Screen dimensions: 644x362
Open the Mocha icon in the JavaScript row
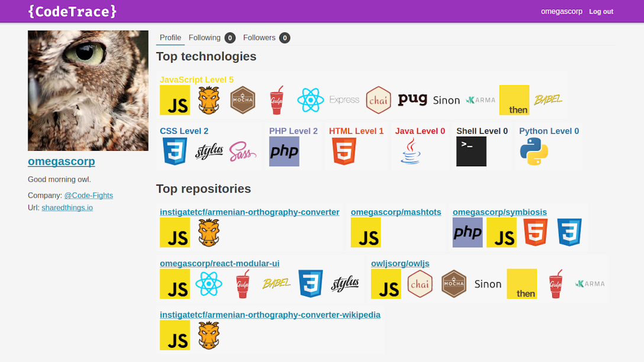[x=243, y=100]
